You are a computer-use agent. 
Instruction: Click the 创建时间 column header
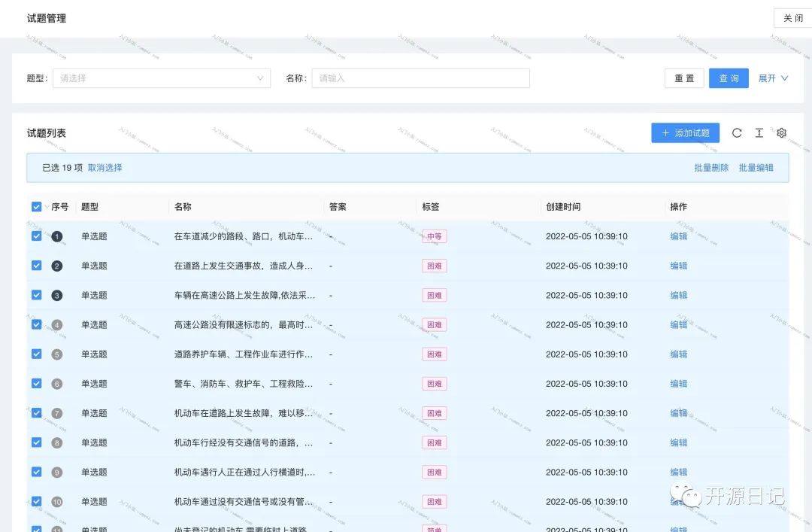(x=563, y=207)
